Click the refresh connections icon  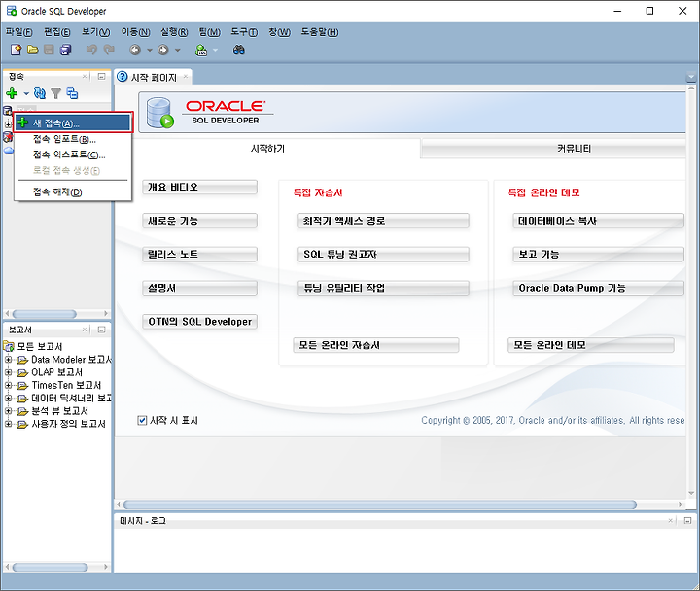40,93
